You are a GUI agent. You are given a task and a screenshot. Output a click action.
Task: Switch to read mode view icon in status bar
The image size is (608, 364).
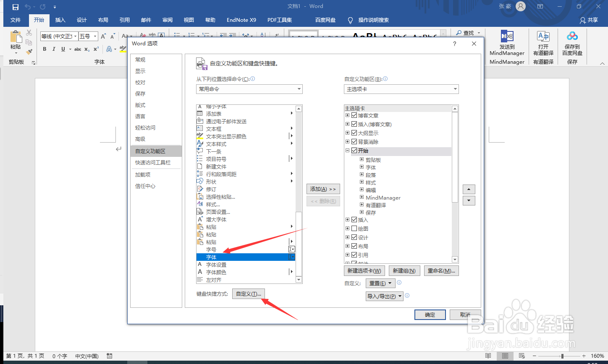point(488,356)
